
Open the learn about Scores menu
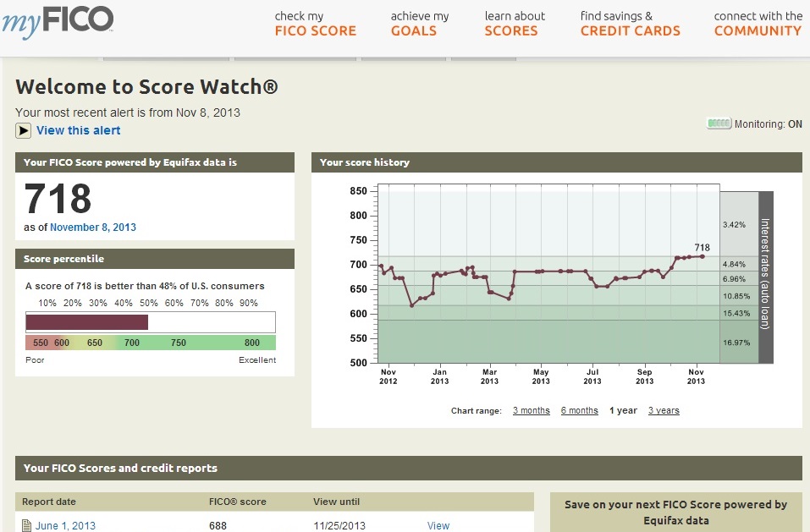(515, 24)
